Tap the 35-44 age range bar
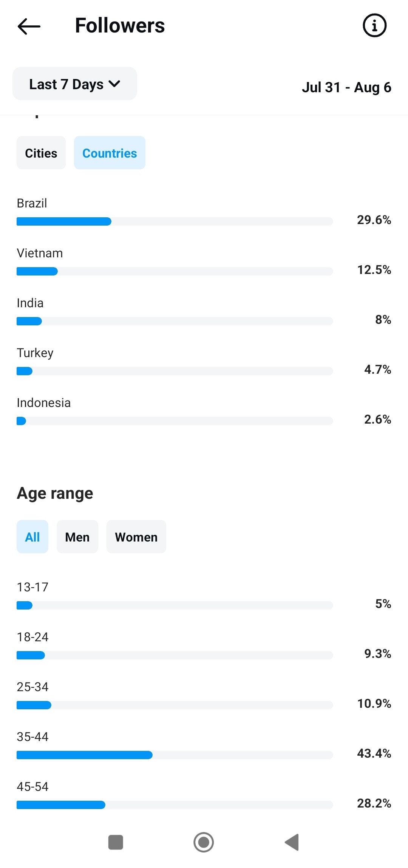The width and height of the screenshot is (408, 868). point(175,755)
